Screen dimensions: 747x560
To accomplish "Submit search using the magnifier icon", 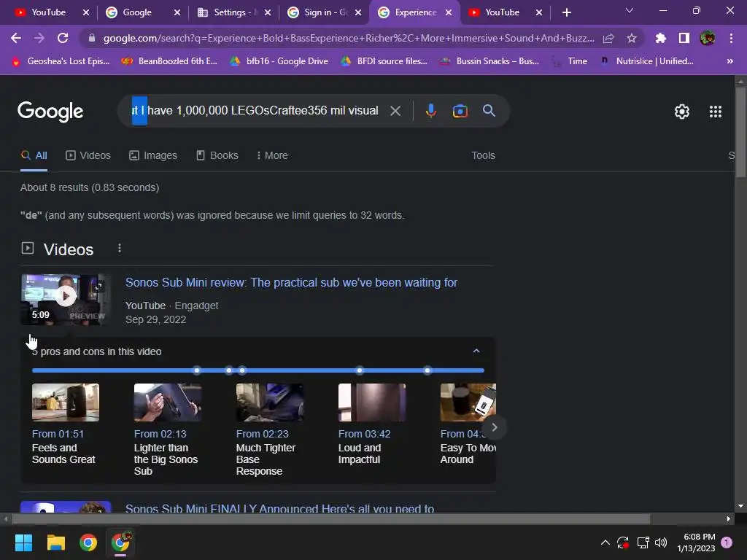I will (x=489, y=111).
